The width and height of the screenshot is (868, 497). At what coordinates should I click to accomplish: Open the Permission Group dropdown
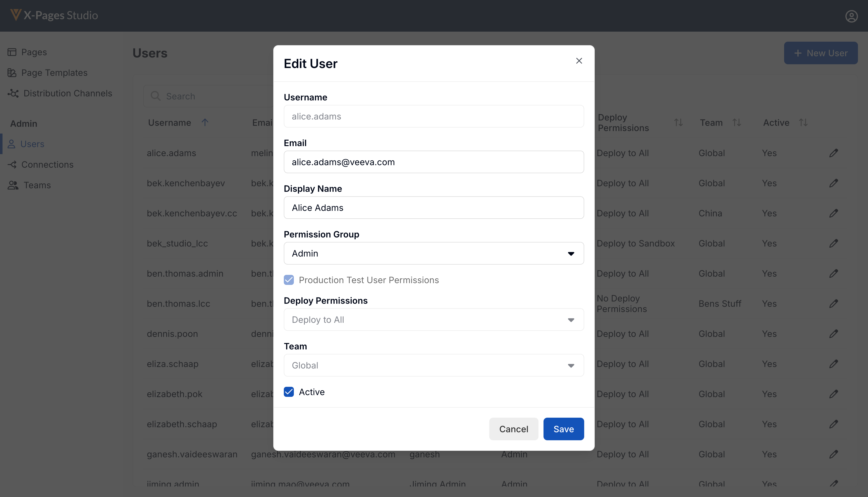[434, 253]
